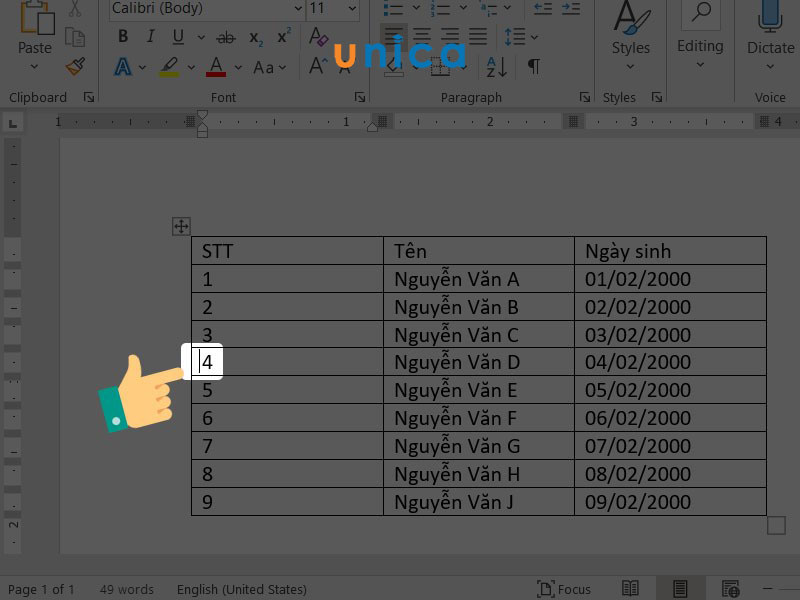
Task: Expand the Numbering library dropdown arrow
Action: pos(463,8)
